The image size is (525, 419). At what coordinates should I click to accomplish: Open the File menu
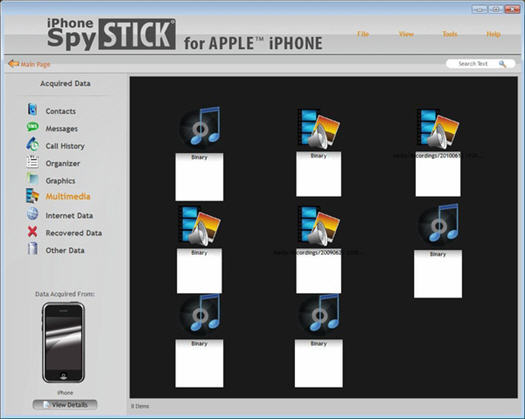(x=363, y=34)
